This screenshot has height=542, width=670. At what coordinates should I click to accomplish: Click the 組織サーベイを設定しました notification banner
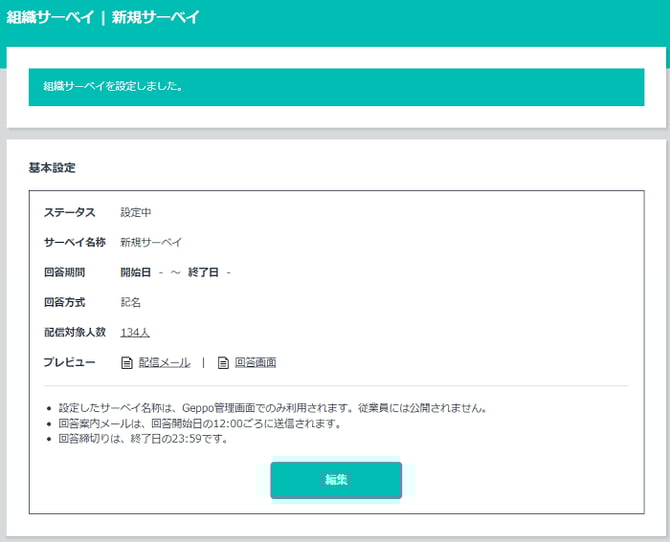coord(336,87)
